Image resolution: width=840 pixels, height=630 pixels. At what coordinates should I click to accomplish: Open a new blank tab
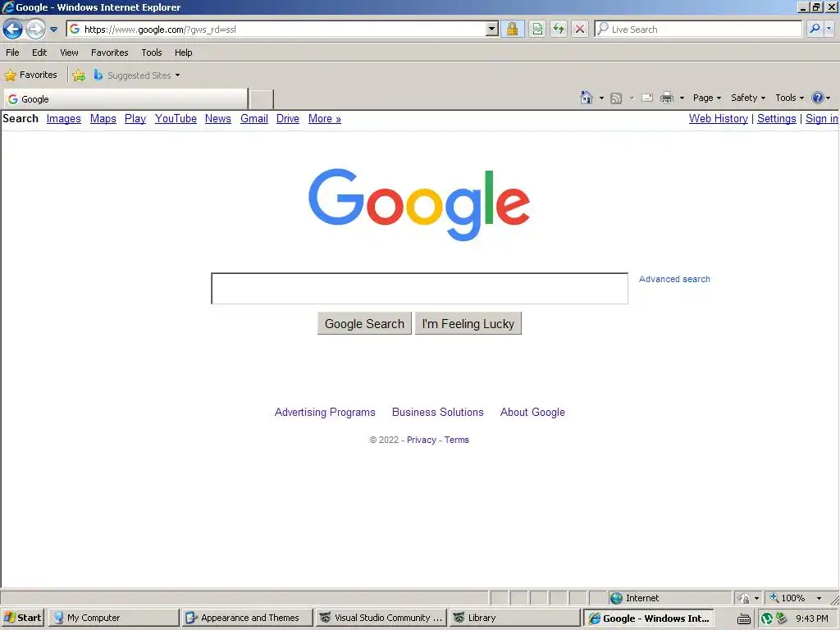pos(262,99)
